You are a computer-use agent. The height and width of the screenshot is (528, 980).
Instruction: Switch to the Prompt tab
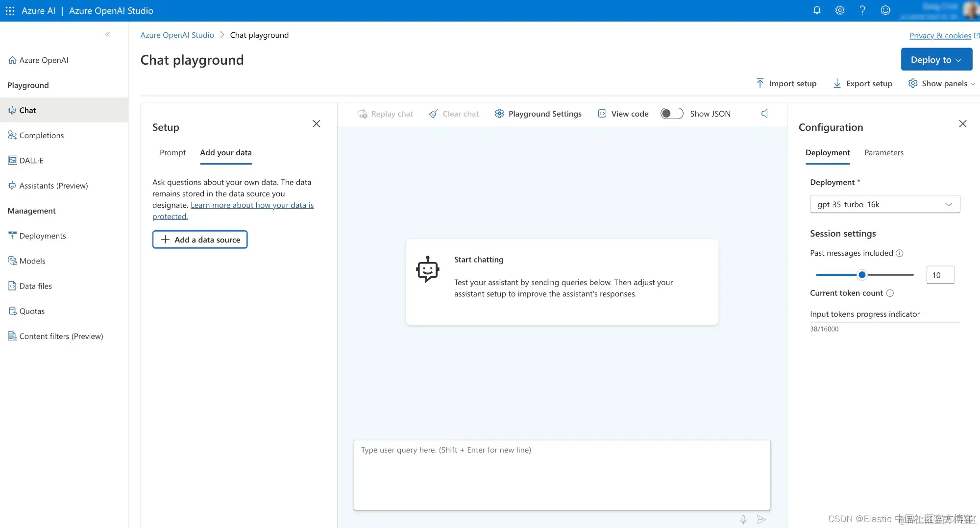172,152
